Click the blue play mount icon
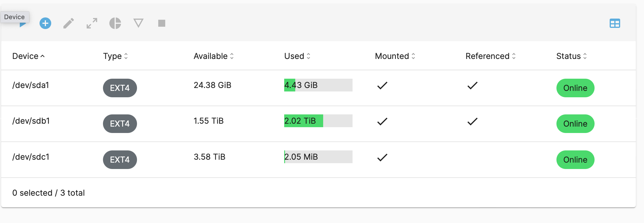Screen dimensions: 644x223 pos(23,25)
